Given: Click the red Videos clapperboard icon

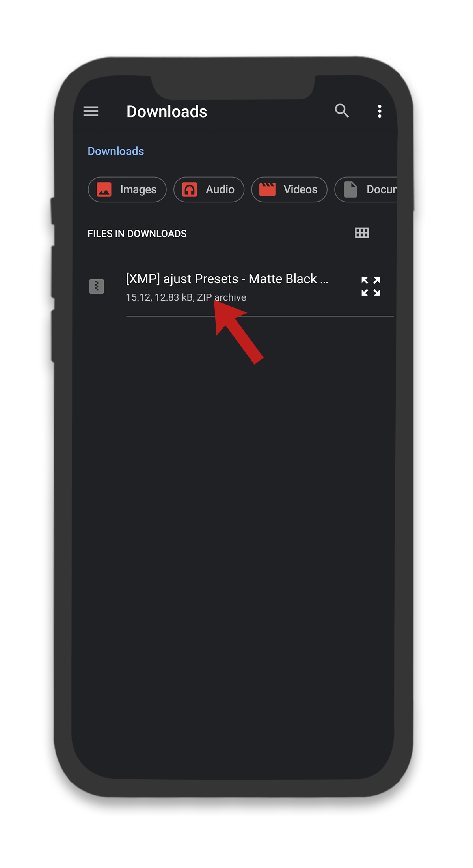Looking at the screenshot, I should (267, 189).
